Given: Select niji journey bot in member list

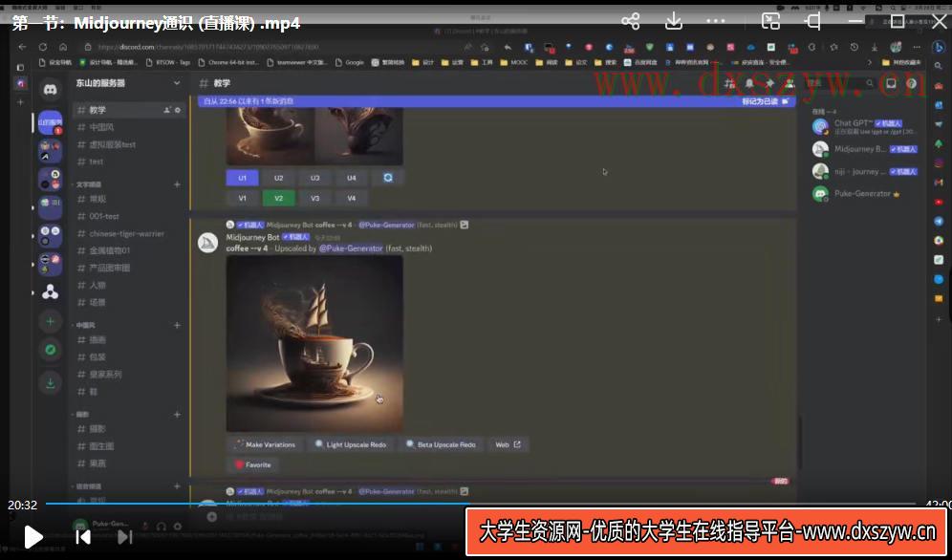Looking at the screenshot, I should pyautogui.click(x=865, y=172).
